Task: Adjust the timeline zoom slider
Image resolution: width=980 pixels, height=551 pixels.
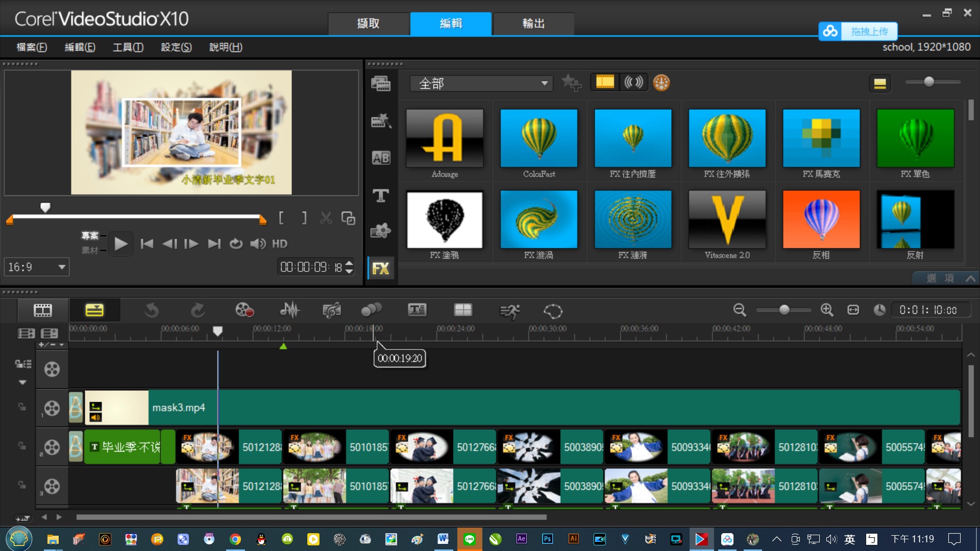Action: coord(784,310)
